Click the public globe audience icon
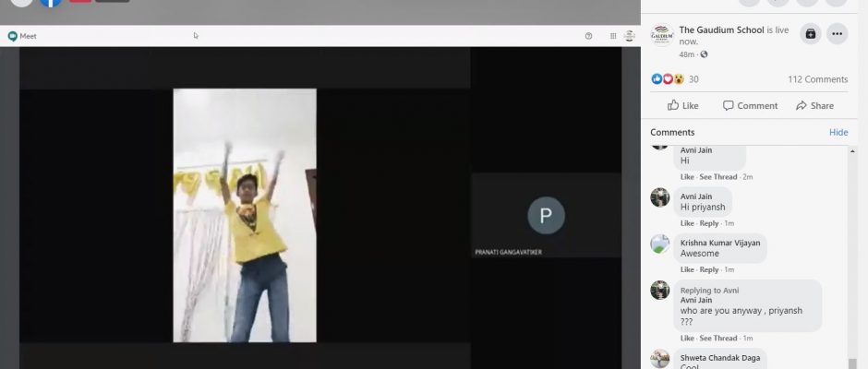Image resolution: width=868 pixels, height=369 pixels. [x=704, y=54]
